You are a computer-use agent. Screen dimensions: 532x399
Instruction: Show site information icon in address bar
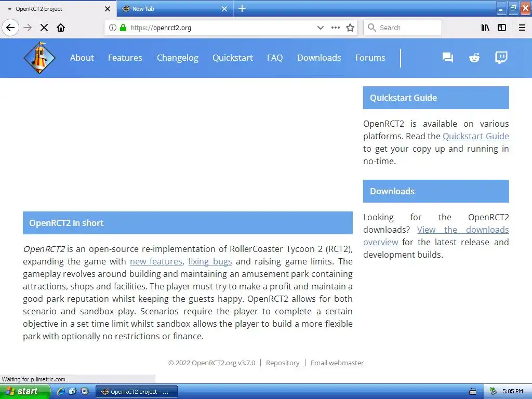tap(113, 28)
